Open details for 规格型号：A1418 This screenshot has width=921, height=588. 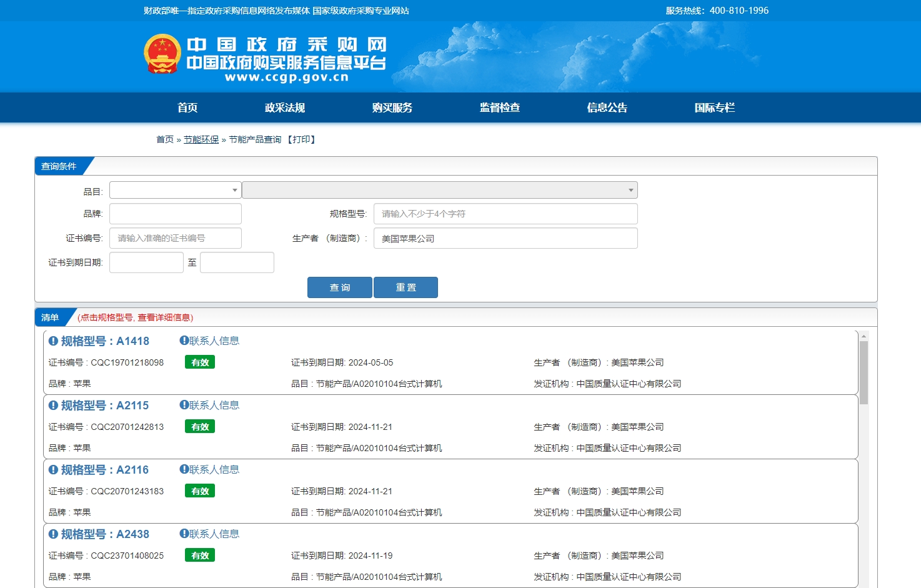click(x=105, y=341)
